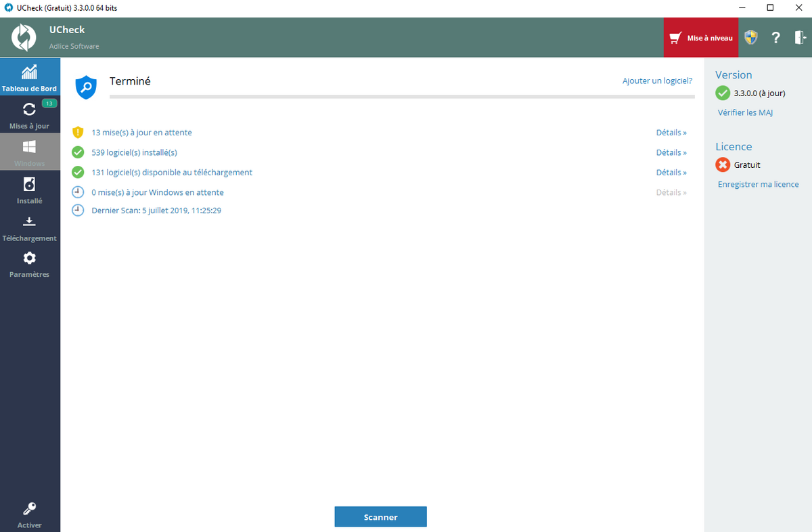The image size is (812, 532).
Task: Click green check next to version 3.3.0.0
Action: (x=723, y=93)
